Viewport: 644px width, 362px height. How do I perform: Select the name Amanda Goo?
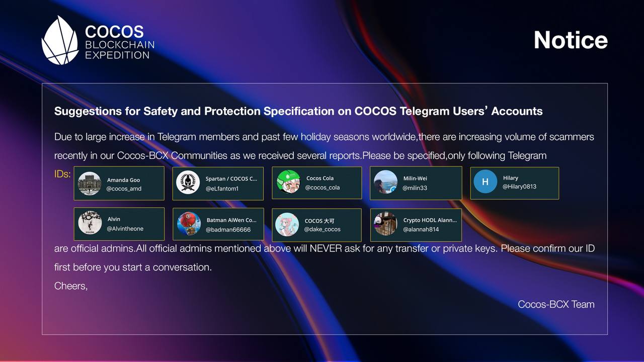click(x=123, y=180)
